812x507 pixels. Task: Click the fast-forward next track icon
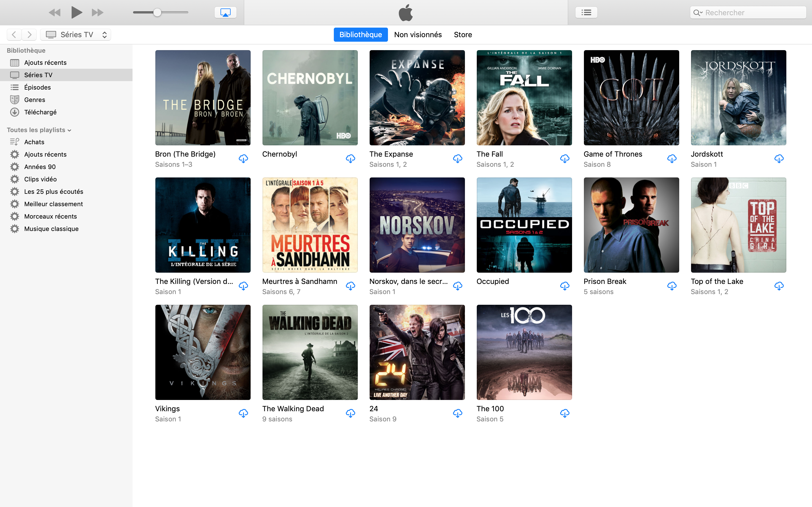click(x=97, y=13)
